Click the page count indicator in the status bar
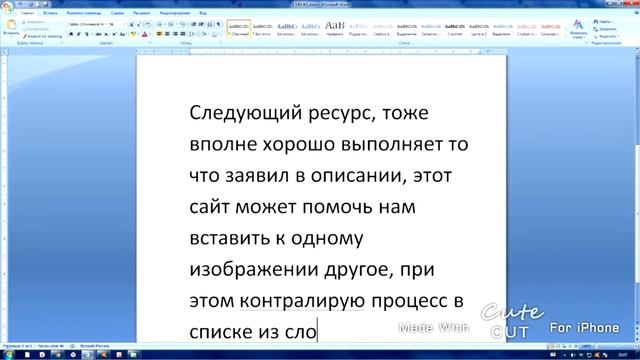 (17, 346)
